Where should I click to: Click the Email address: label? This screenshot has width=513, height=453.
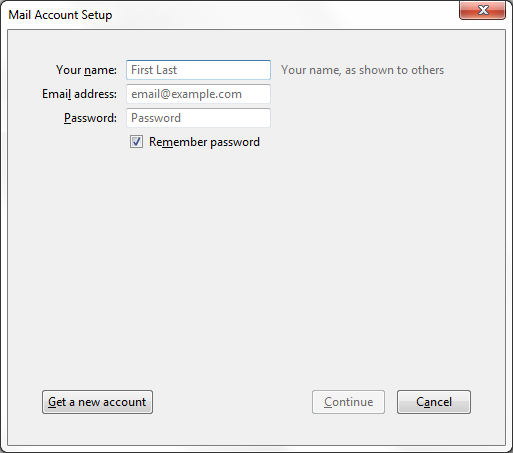[x=79, y=94]
